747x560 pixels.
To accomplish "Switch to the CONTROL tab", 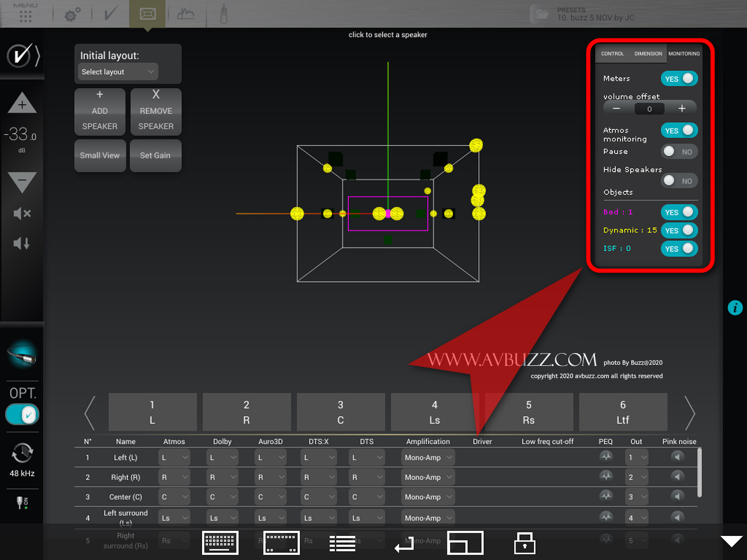I will 612,54.
